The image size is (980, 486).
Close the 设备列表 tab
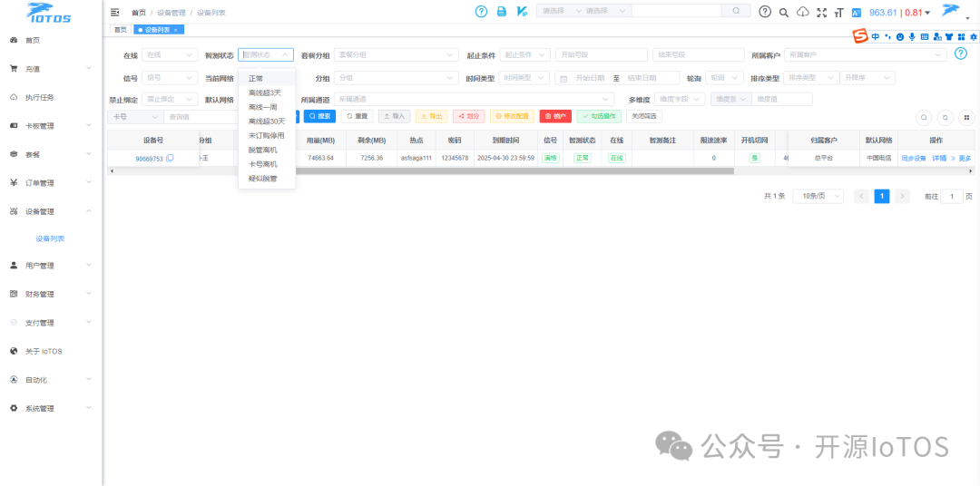coord(176,30)
